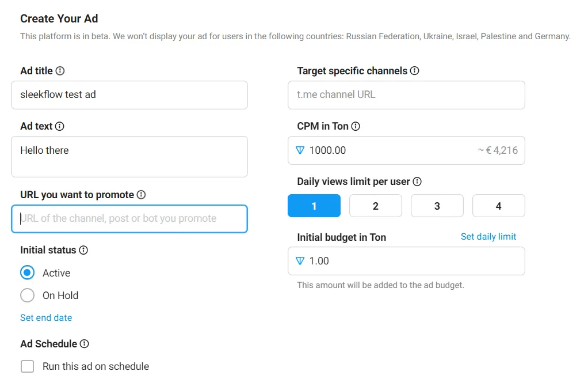Open the Ad Schedule help tooltip
The height and width of the screenshot is (390, 588).
pyautogui.click(x=85, y=343)
